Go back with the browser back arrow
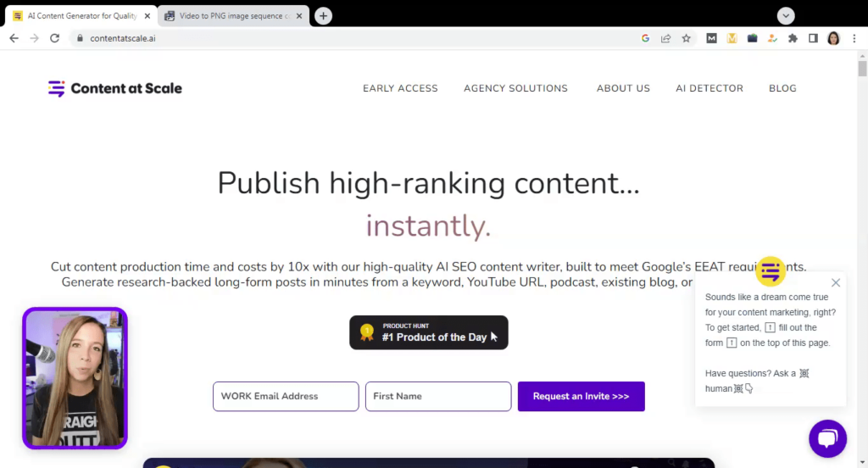The width and height of the screenshot is (868, 468). [14, 38]
